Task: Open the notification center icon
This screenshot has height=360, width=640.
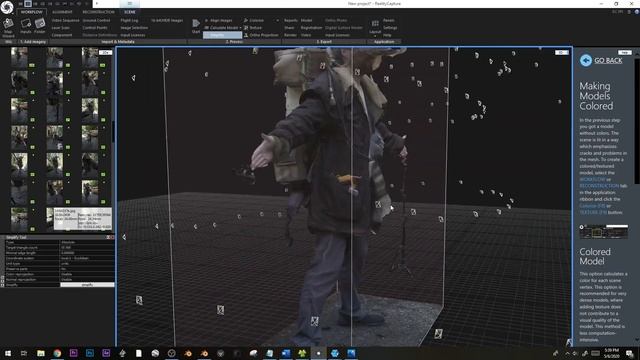Action: coord(629,353)
